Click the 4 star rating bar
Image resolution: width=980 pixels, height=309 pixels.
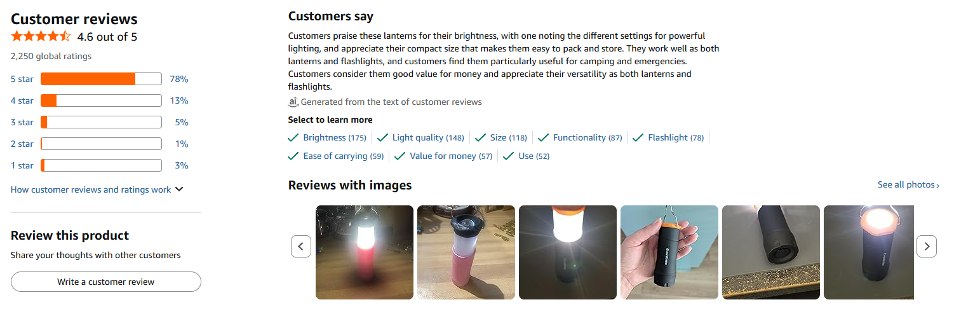click(x=101, y=100)
